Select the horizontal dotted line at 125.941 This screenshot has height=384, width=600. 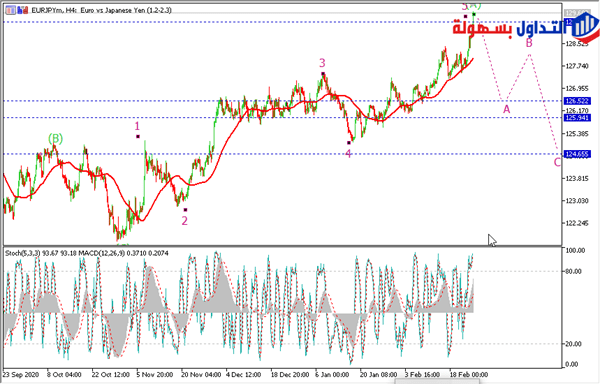pyautogui.click(x=282, y=118)
